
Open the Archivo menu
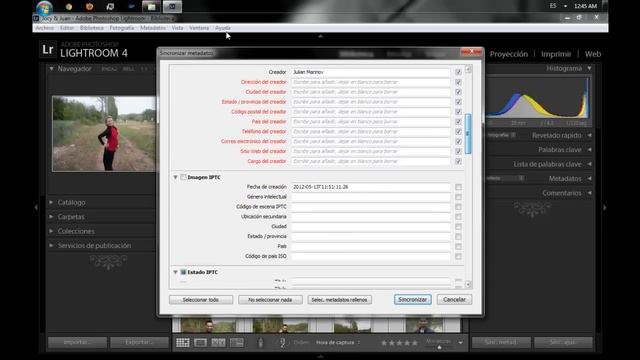44,28
